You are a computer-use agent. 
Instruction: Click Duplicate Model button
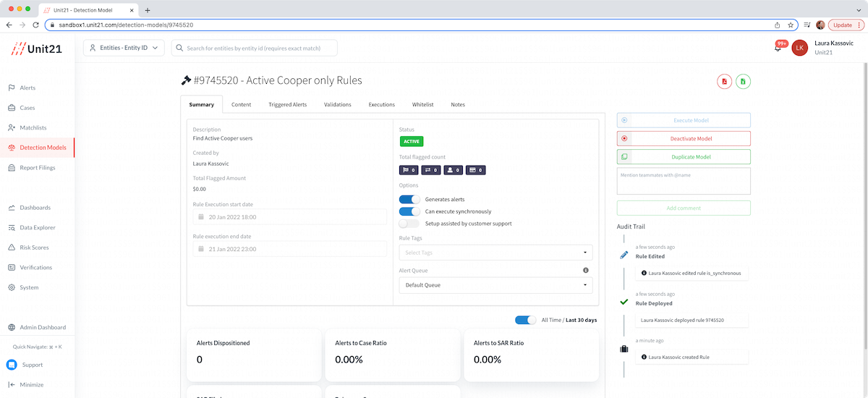point(684,156)
